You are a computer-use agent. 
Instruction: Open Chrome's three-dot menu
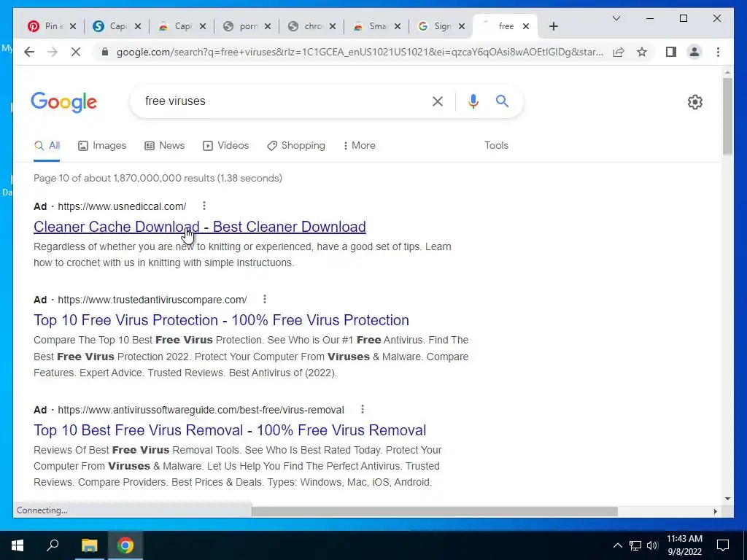pos(718,52)
